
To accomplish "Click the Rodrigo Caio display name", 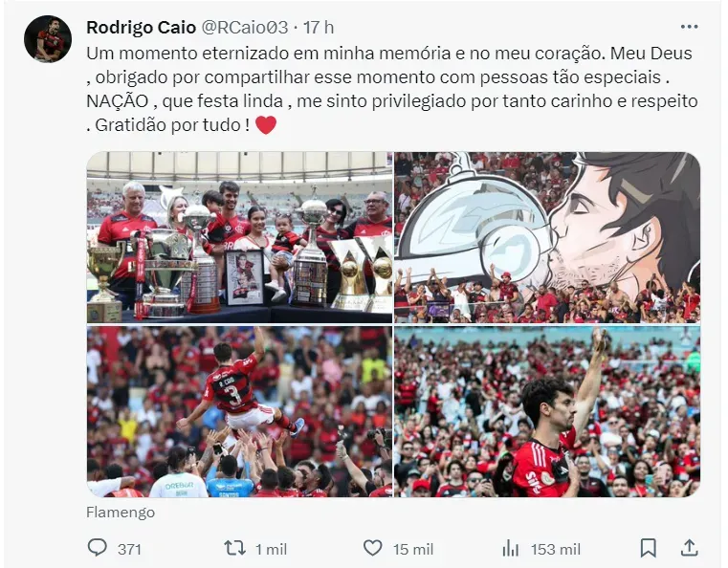I will 142,28.
